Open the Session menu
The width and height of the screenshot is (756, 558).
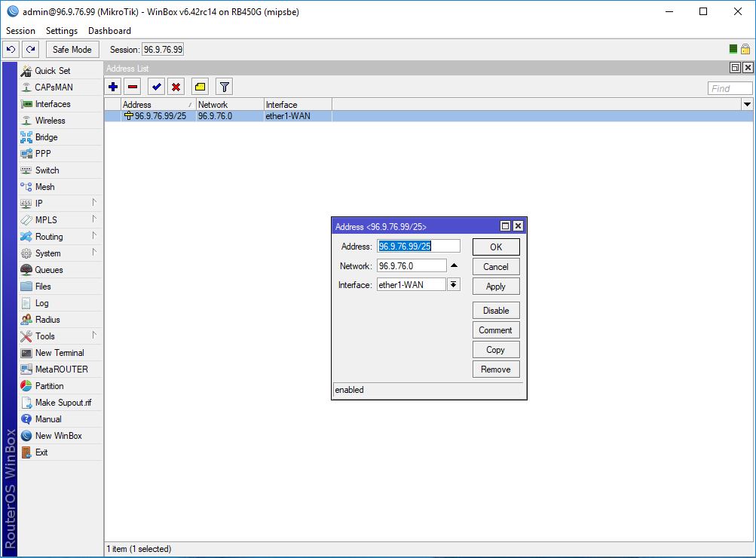point(20,31)
